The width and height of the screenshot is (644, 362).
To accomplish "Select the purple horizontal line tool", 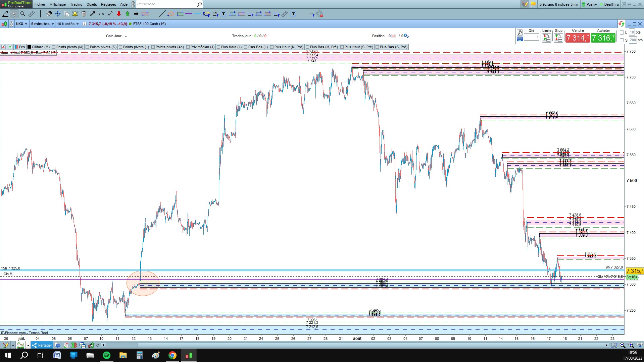I will pos(189,14).
